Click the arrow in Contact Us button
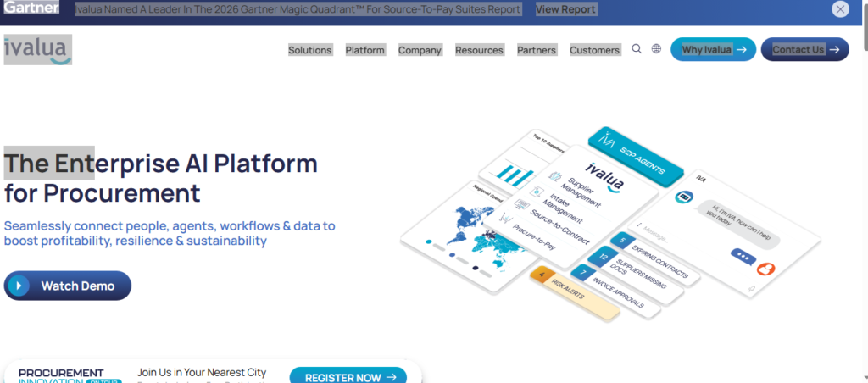The height and width of the screenshot is (383, 868). tap(834, 50)
